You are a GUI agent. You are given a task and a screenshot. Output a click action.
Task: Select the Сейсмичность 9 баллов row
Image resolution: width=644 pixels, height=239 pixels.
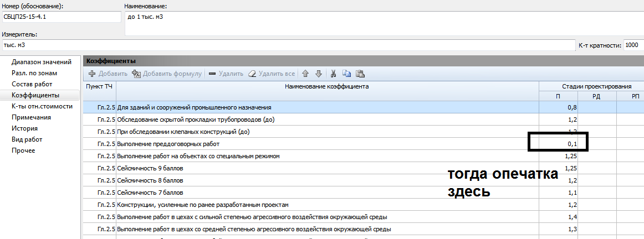(x=327, y=168)
